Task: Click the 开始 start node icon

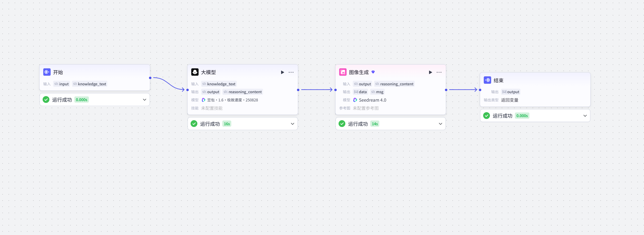Action: (47, 72)
